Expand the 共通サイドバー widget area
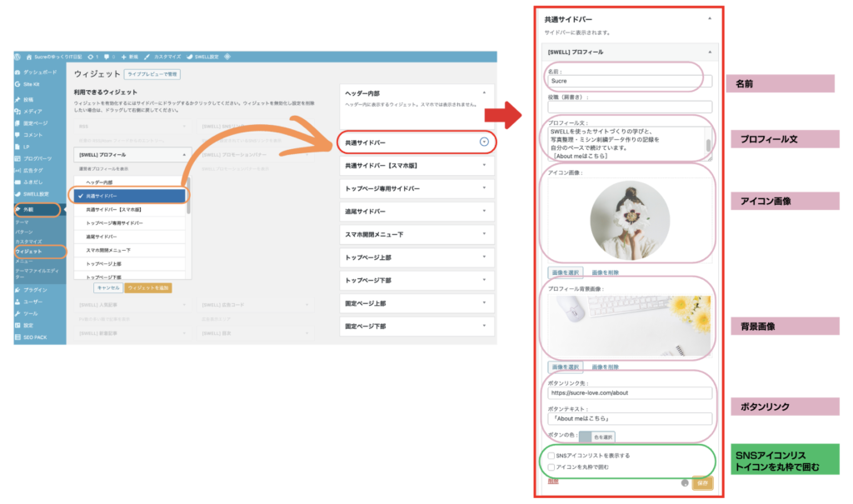Image resolution: width=853 pixels, height=504 pixels. 484,142
